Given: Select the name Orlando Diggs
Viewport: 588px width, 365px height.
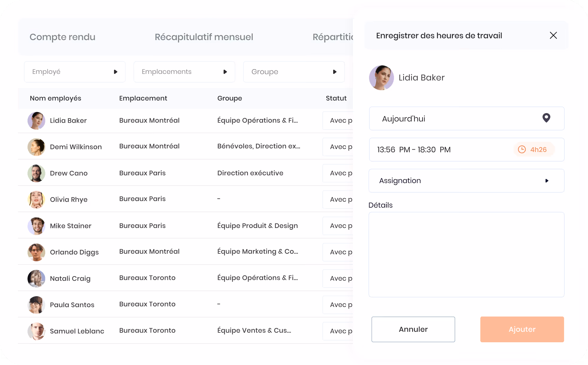Looking at the screenshot, I should 74,252.
